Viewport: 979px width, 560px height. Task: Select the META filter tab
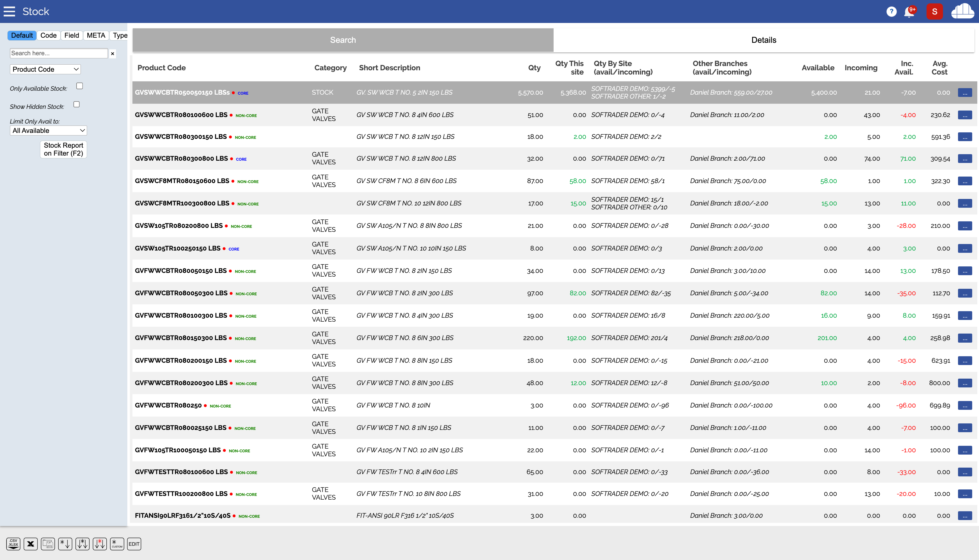coord(96,35)
